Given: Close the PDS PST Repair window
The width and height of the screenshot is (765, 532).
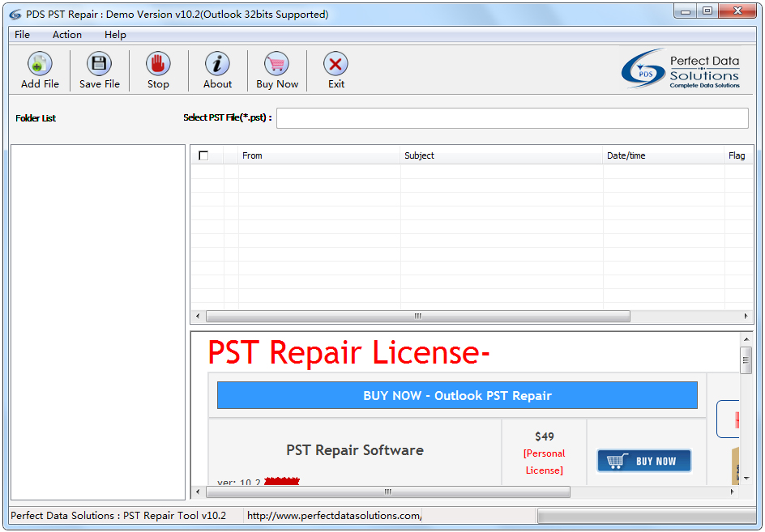Looking at the screenshot, I should [x=737, y=11].
